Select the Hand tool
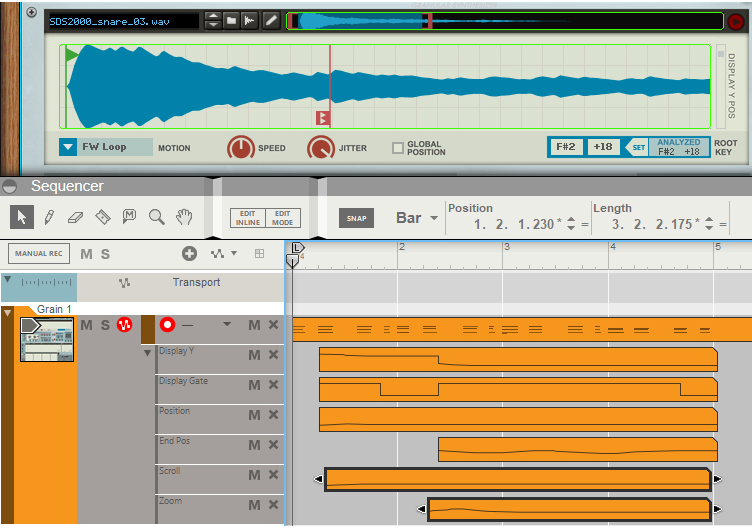Image resolution: width=752 pixels, height=528 pixels. (184, 217)
